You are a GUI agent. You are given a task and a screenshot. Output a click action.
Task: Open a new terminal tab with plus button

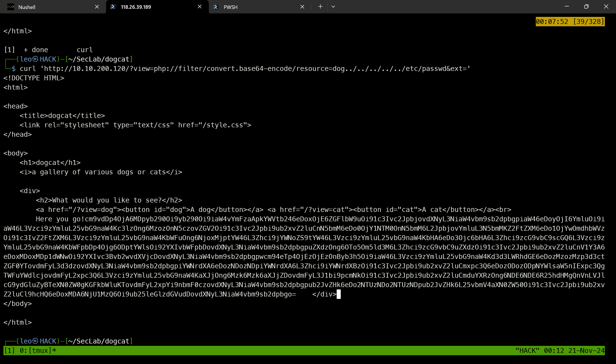tap(320, 7)
